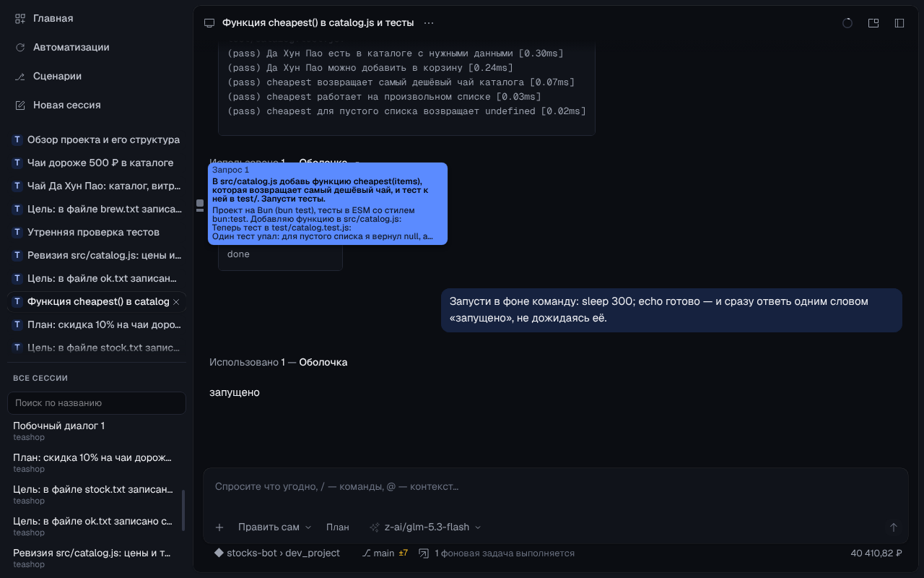The width and height of the screenshot is (924, 578).
Task: Open the Главная home page
Action: [x=97, y=18]
